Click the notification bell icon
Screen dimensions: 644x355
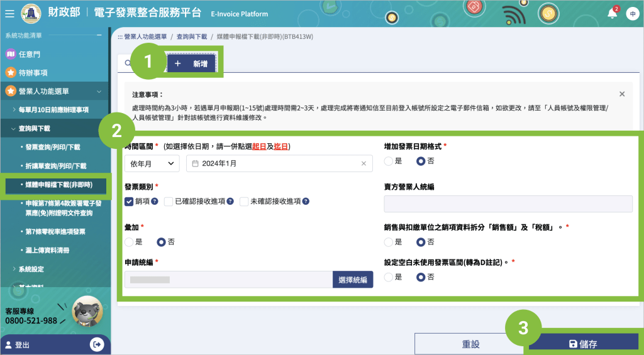pyautogui.click(x=612, y=13)
